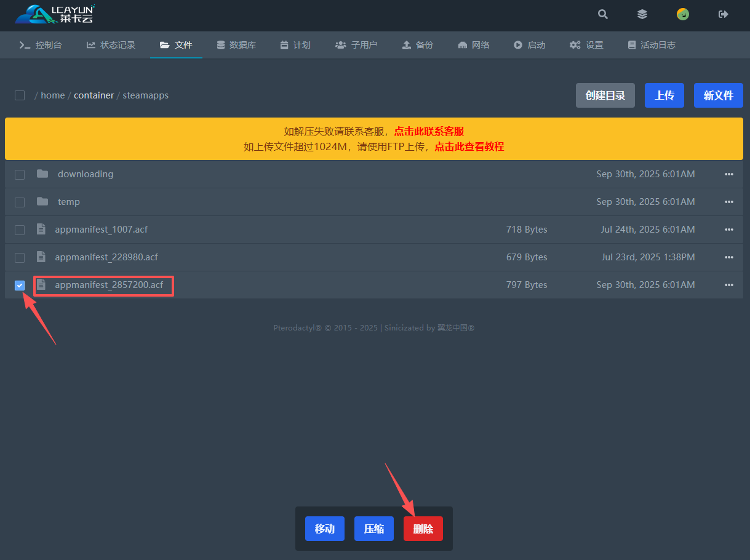Open three-dot menu for appmanifest_2857200.acf
This screenshot has height=560, width=750.
click(x=729, y=285)
